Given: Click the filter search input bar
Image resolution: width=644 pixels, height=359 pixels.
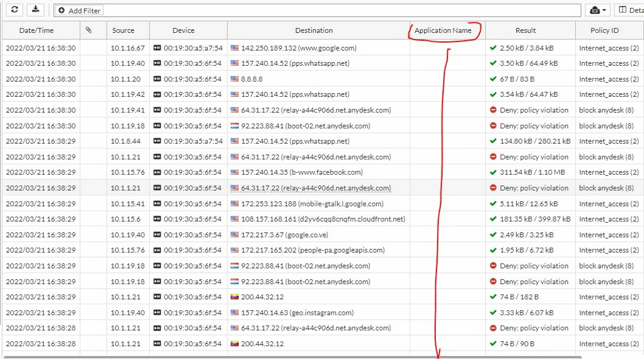Looking at the screenshot, I should (x=341, y=10).
